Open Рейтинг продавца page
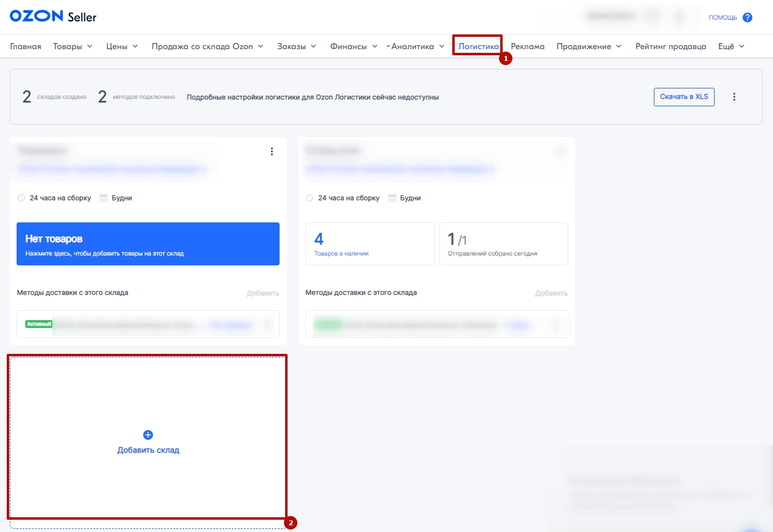773x532 pixels. click(671, 46)
